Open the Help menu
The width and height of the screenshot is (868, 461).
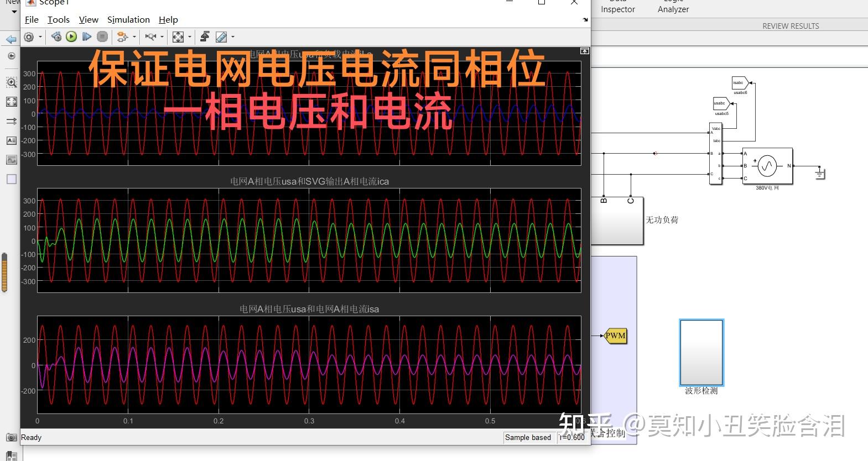[168, 19]
